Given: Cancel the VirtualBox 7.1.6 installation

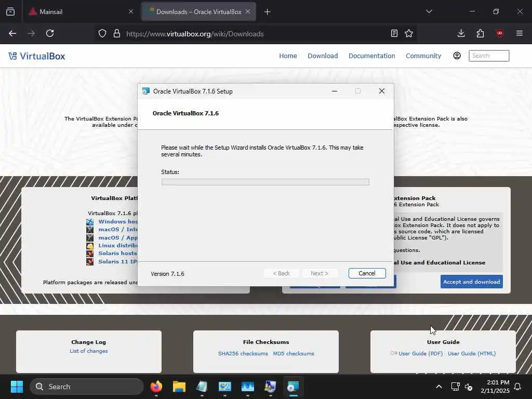Looking at the screenshot, I should click(367, 273).
